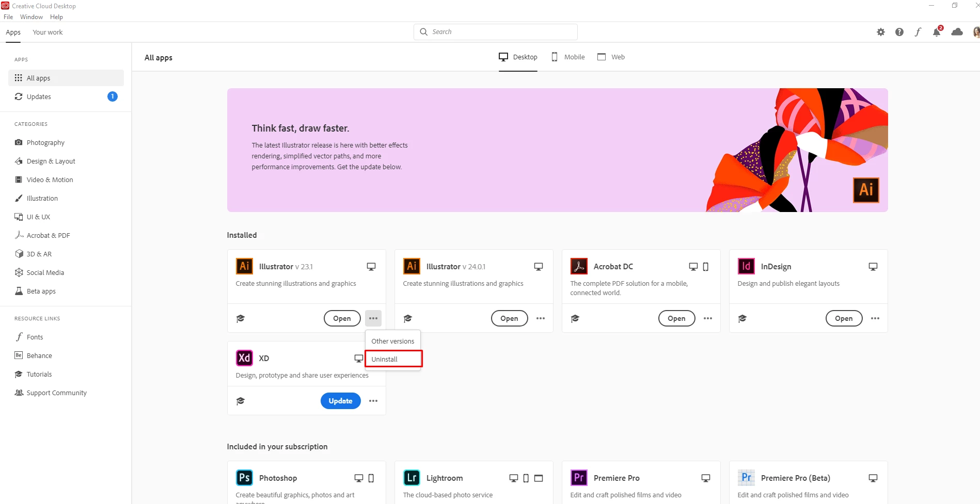
Task: Click the Premiere Pro (Beta) app icon
Action: tap(746, 478)
